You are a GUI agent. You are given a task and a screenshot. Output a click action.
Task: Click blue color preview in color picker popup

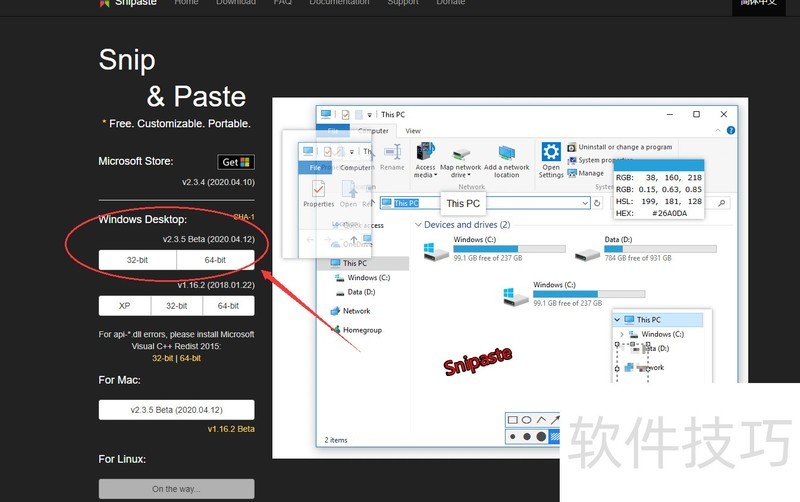pyautogui.click(x=659, y=165)
